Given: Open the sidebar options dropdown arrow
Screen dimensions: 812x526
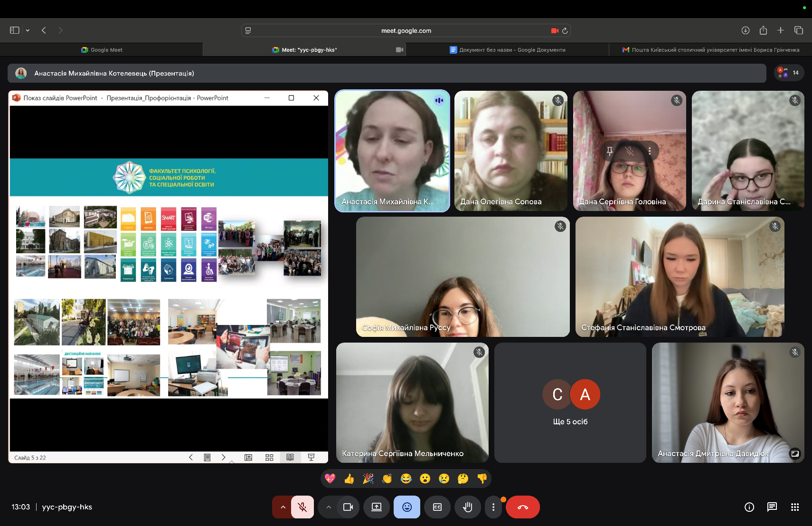Looking at the screenshot, I should 28,30.
